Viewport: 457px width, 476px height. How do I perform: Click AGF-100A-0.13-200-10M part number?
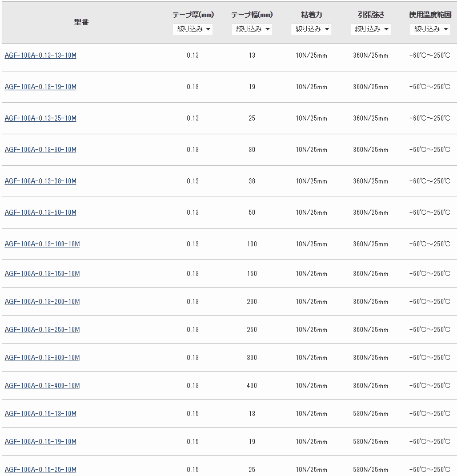[x=42, y=302]
